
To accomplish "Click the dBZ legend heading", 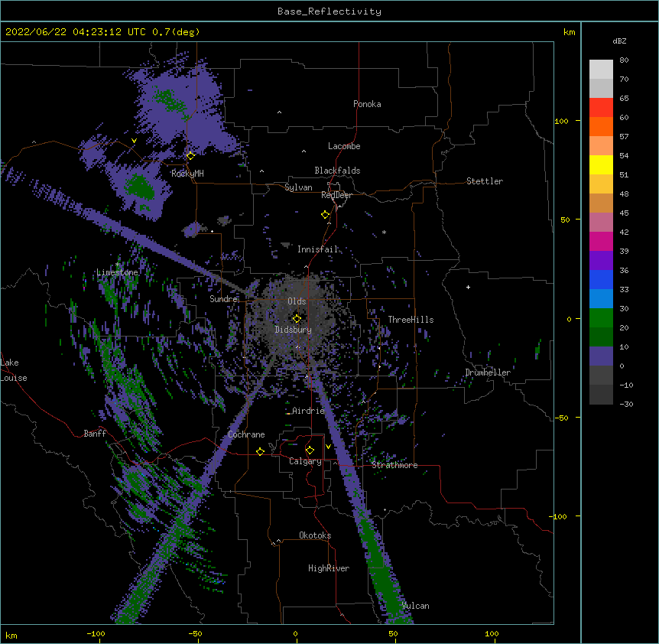I will 619,41.
